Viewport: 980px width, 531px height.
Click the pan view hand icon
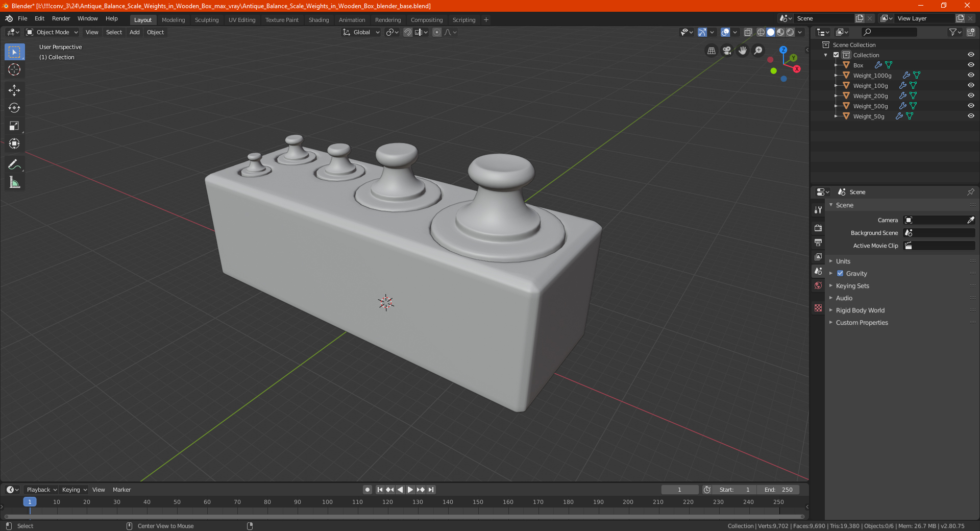(x=743, y=51)
